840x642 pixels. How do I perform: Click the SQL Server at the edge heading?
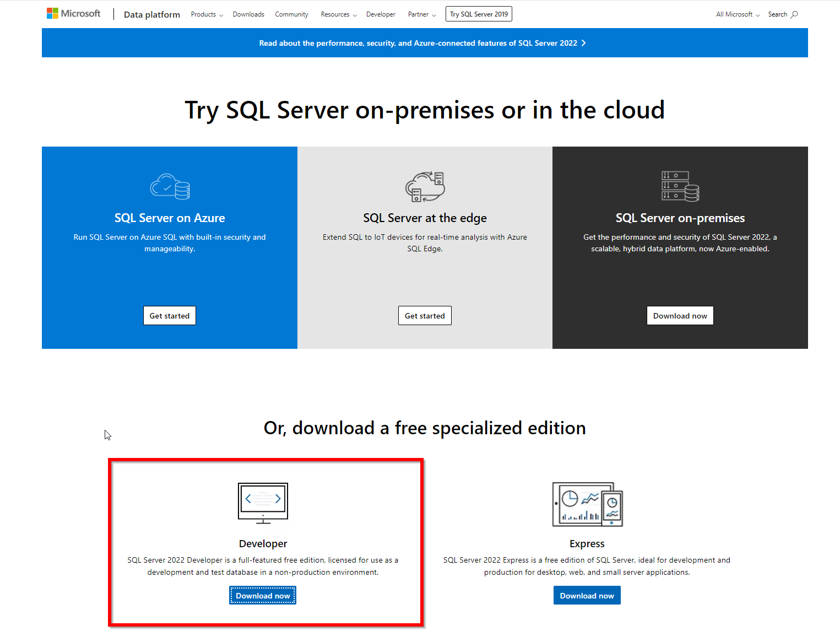pyautogui.click(x=425, y=218)
